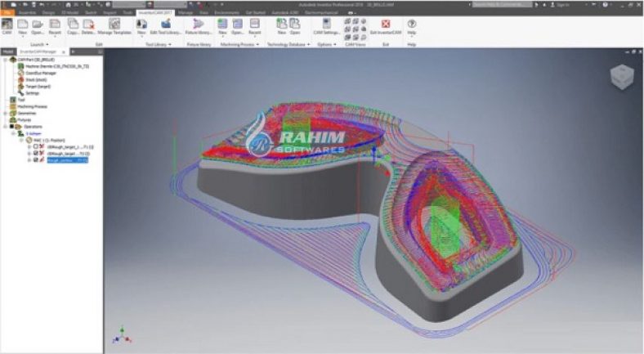This screenshot has height=354, width=644.
Task: Expand the highlighted operation node
Action: (29, 159)
